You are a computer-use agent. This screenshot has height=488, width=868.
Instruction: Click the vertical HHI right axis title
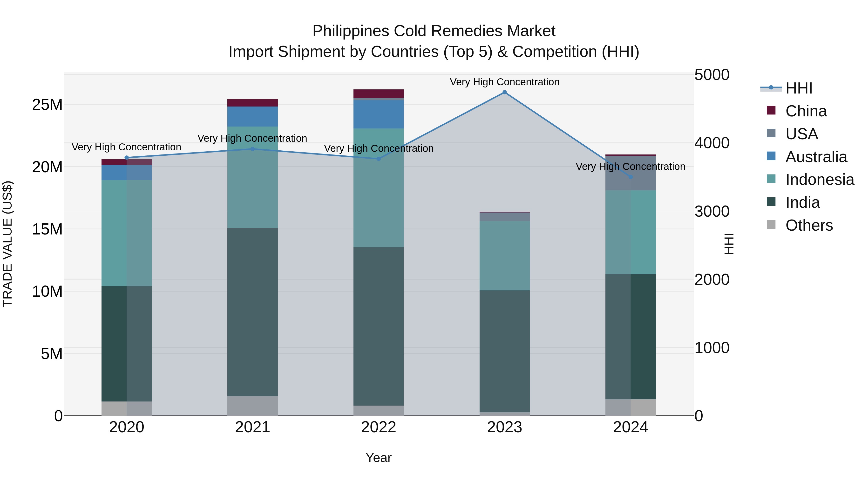[x=729, y=244]
